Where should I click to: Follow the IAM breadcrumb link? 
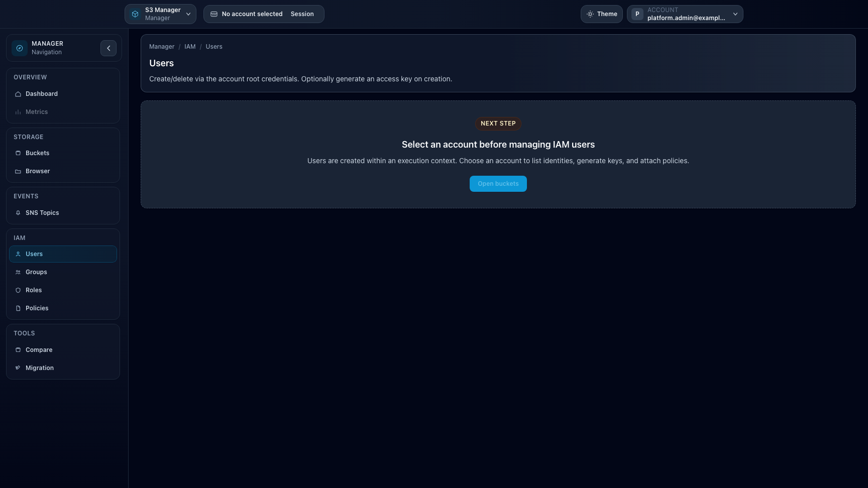pyautogui.click(x=190, y=46)
